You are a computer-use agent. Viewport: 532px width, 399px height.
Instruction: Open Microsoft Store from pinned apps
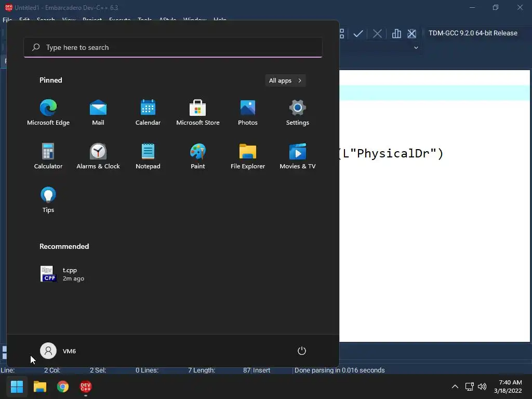198,112
